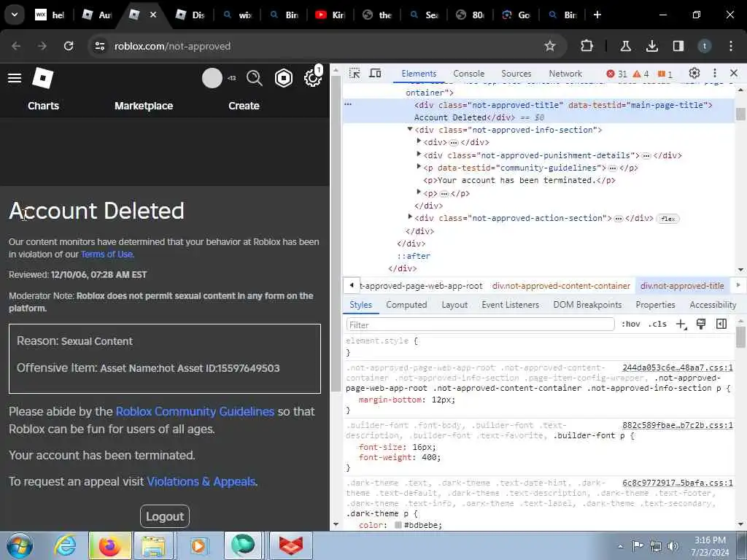
Task: Open the Sources tab in DevTools
Action: click(516, 74)
